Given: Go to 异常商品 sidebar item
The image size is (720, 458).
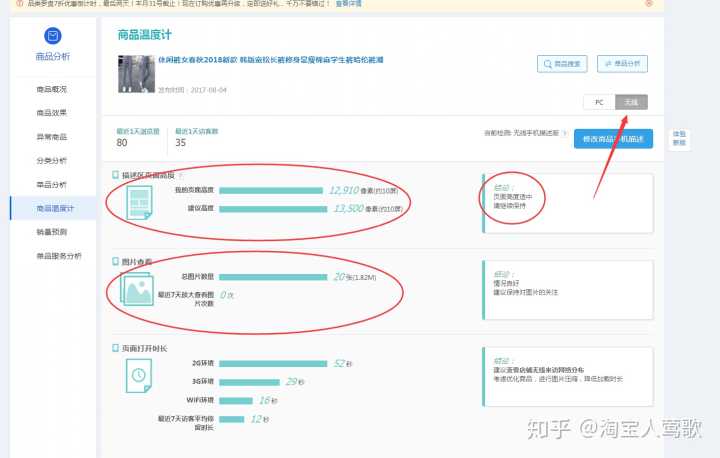Looking at the screenshot, I should pyautogui.click(x=52, y=137).
